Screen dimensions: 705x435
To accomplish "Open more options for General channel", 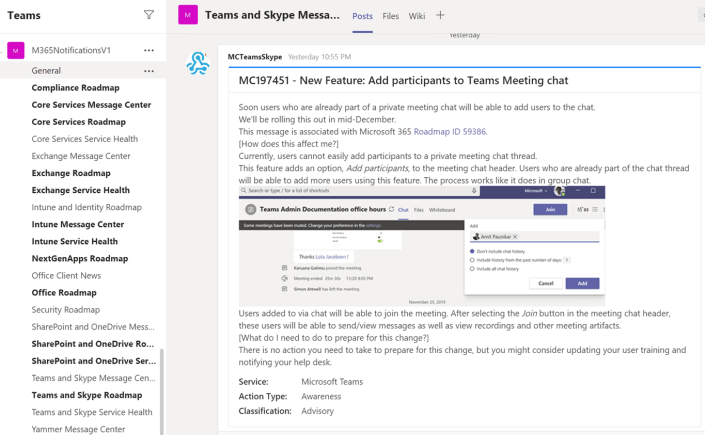I will point(149,71).
